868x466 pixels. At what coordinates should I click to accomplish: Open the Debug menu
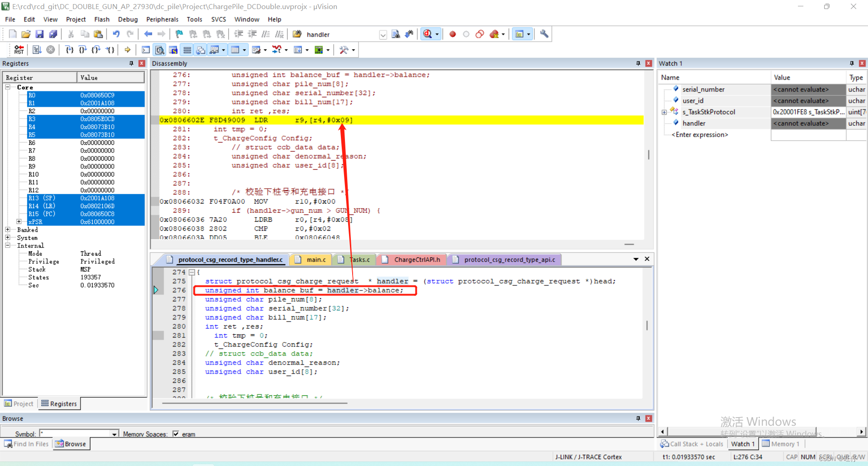click(128, 19)
